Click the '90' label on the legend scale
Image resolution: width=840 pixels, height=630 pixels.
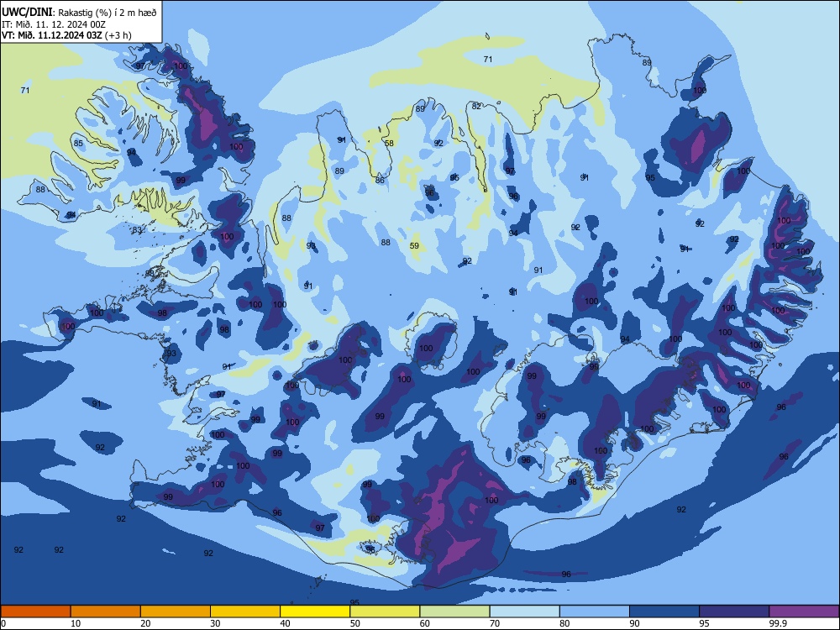(x=634, y=623)
